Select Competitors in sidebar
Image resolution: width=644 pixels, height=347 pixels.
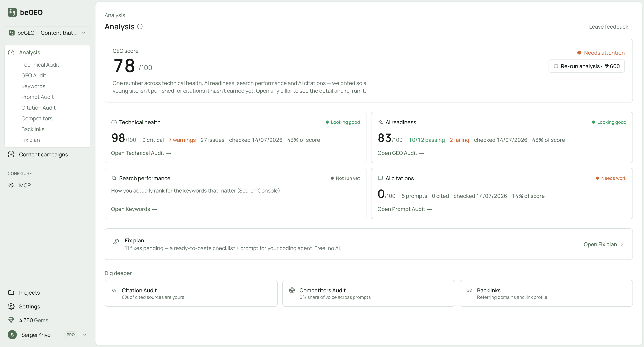point(37,118)
